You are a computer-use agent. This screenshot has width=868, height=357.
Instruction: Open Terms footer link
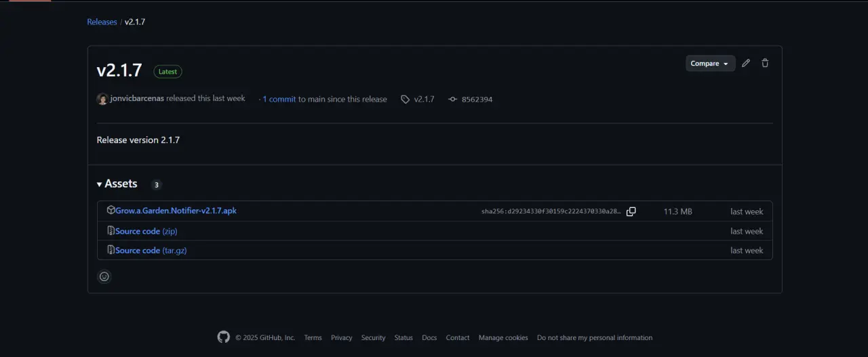point(313,337)
